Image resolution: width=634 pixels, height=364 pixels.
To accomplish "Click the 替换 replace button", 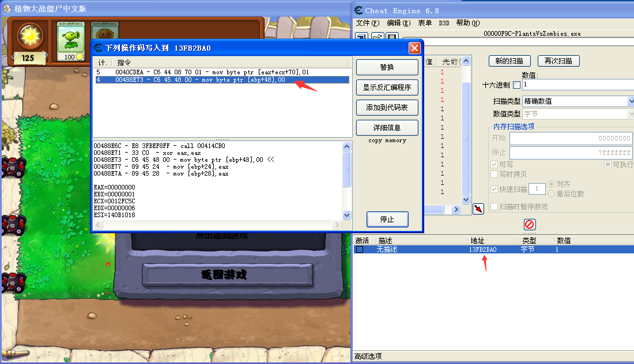I will (x=387, y=67).
